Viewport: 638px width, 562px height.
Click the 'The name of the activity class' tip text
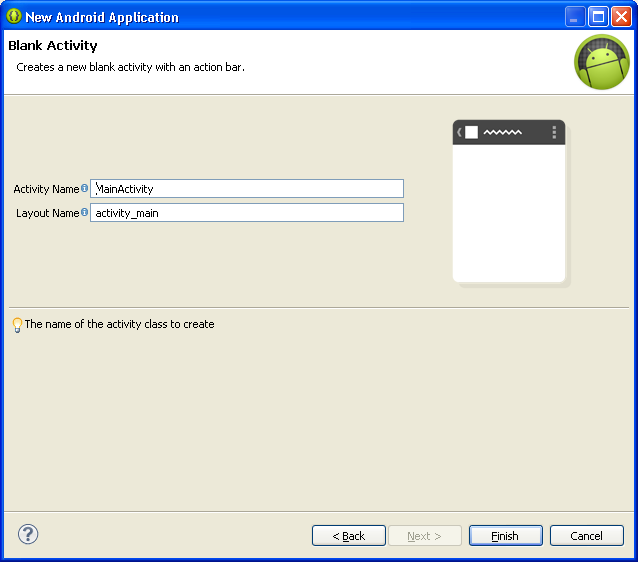[x=119, y=324]
